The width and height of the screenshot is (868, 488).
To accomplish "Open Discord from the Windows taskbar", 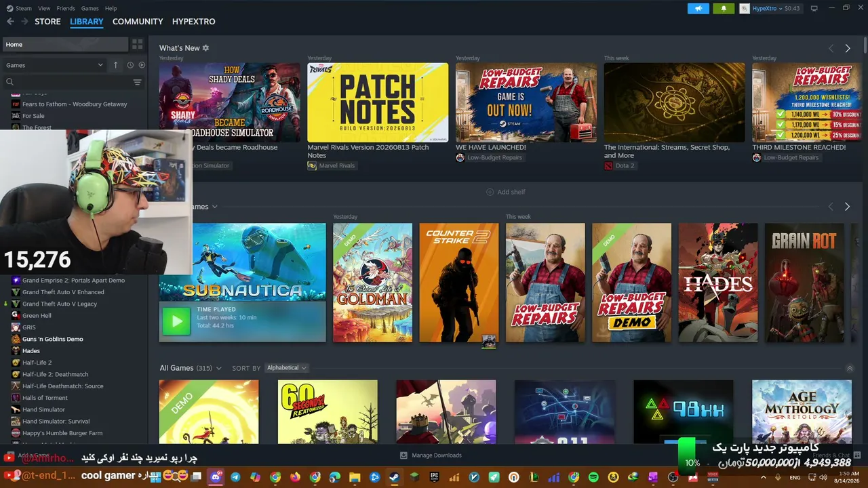I will tap(216, 477).
